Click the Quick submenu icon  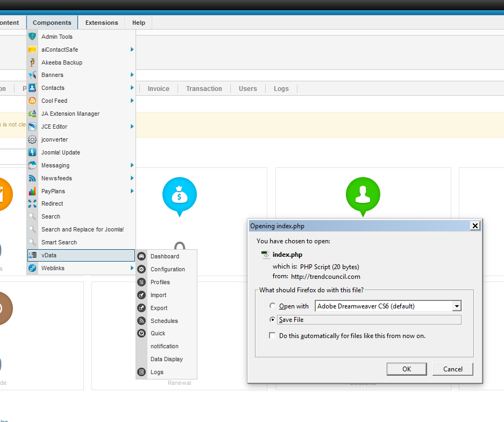coord(141,333)
